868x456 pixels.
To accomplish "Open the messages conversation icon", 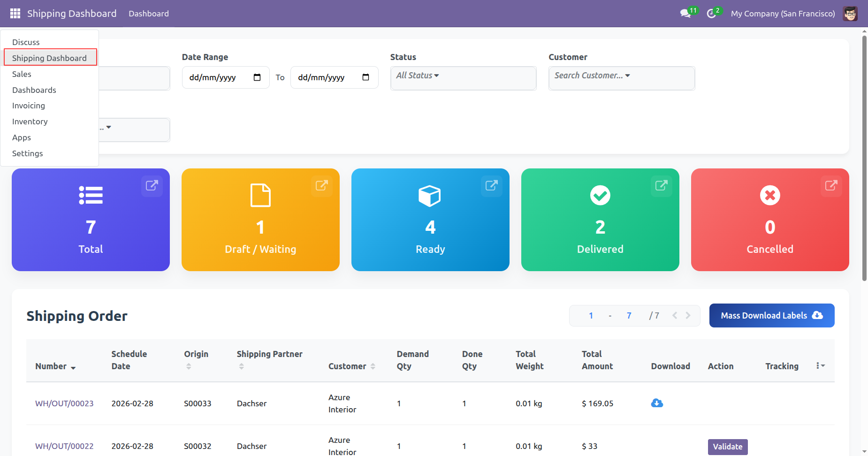I will pos(685,14).
